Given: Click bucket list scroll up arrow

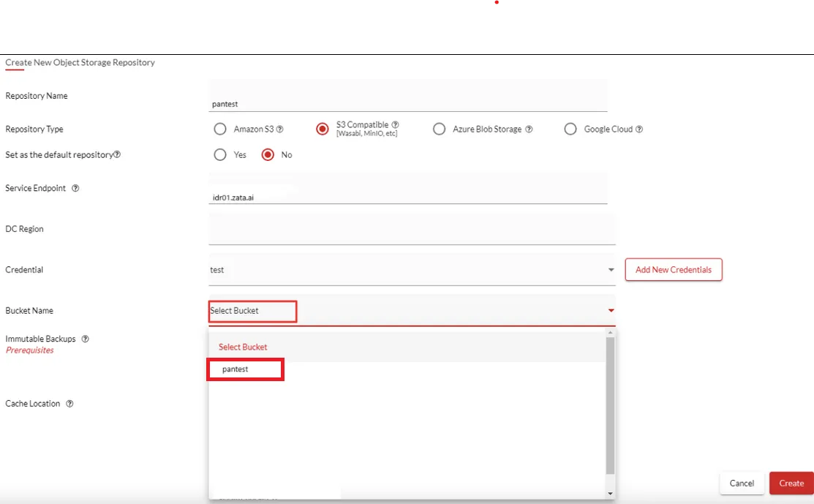Looking at the screenshot, I should (x=611, y=332).
